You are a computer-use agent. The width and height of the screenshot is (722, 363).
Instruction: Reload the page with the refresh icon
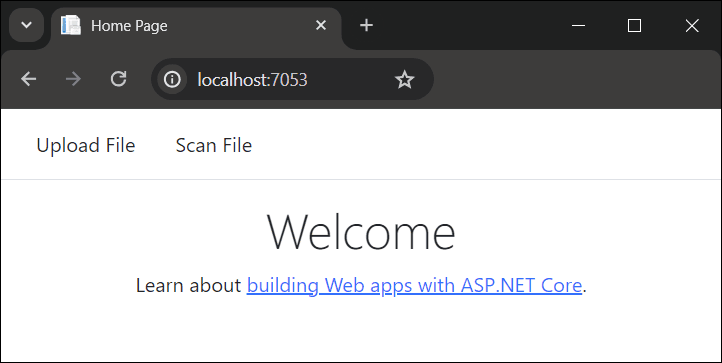pos(118,79)
